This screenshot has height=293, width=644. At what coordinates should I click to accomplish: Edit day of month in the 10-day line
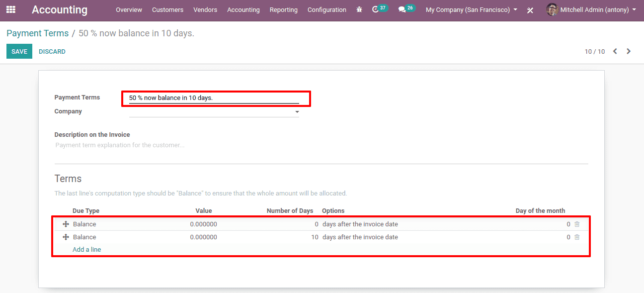pyautogui.click(x=568, y=237)
